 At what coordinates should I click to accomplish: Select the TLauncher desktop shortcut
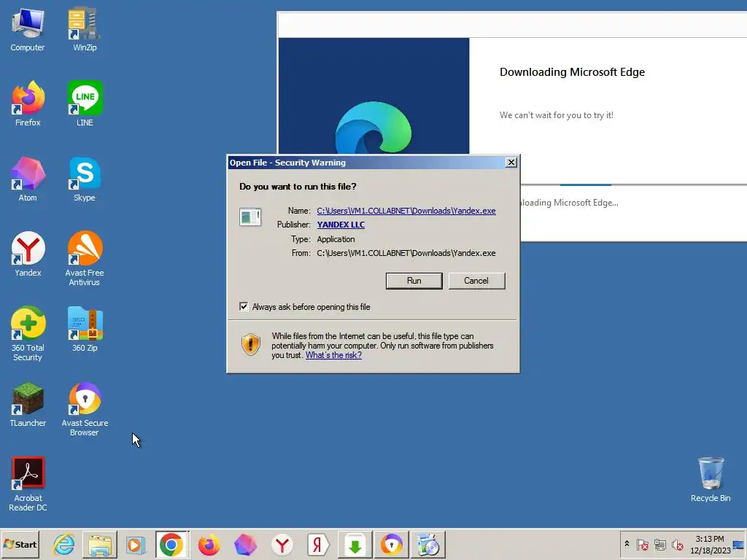pyautogui.click(x=28, y=405)
